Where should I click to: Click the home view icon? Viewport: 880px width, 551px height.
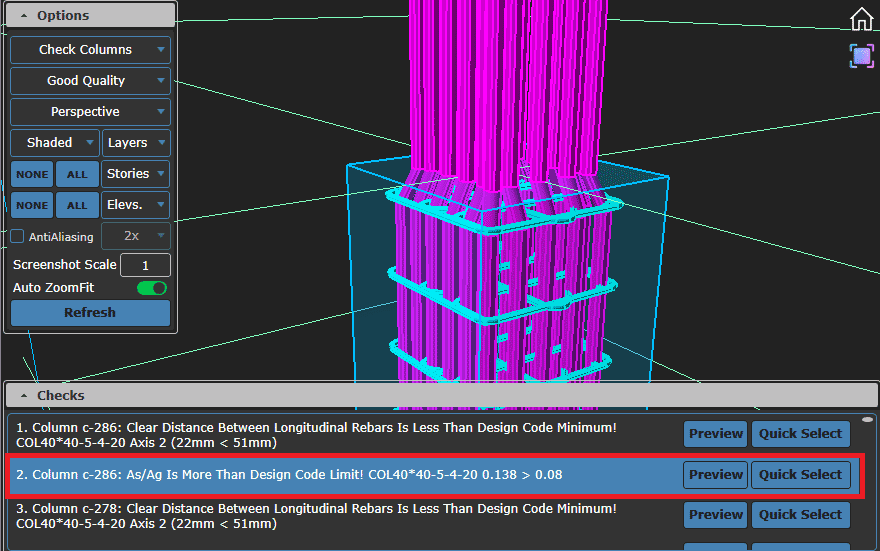click(x=861, y=19)
